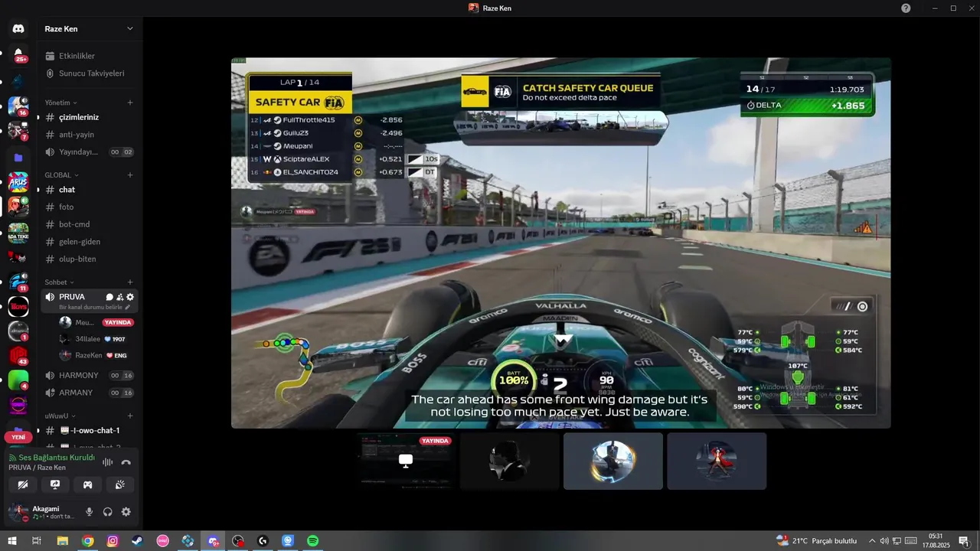Open the BOYS server icon
This screenshot has height=551, width=980.
point(18,307)
